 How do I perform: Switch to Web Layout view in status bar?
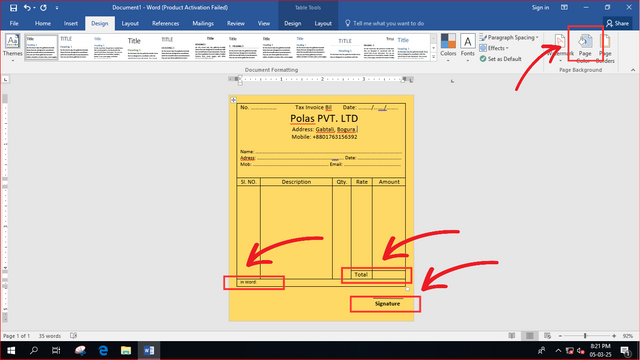[x=547, y=336]
